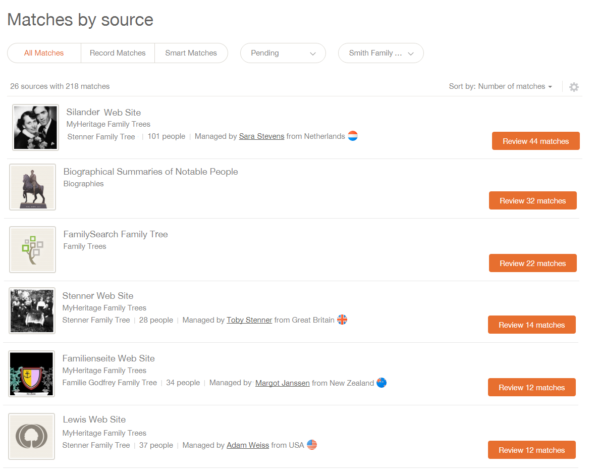Click '26 sources with 218 matches' text
Viewport: 596px width, 472px height.
point(60,86)
